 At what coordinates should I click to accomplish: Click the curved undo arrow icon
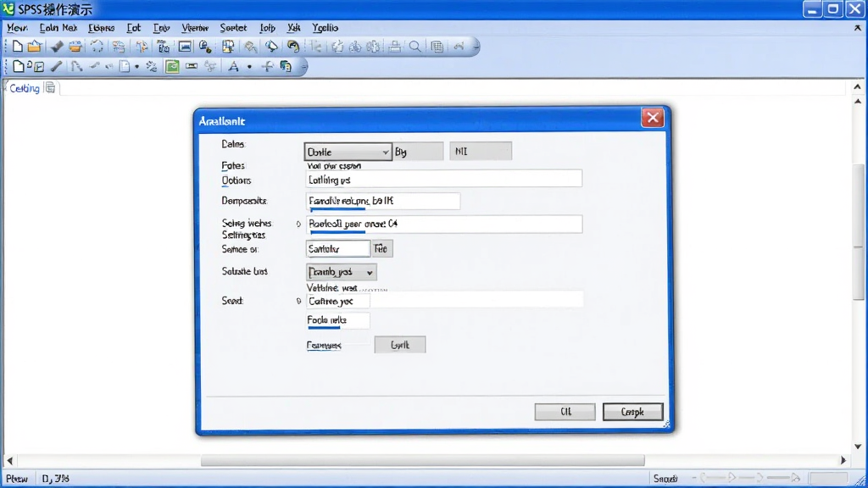click(292, 47)
